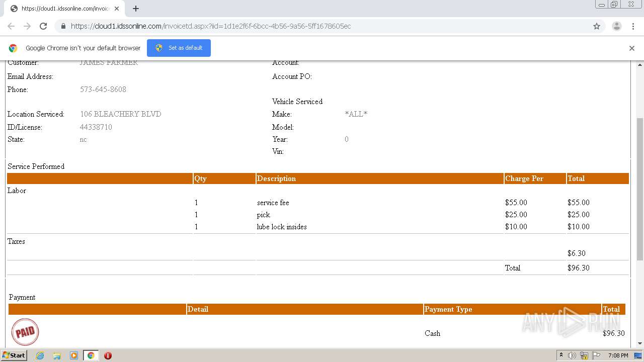Click phone number 573-645-8608

pyautogui.click(x=103, y=89)
